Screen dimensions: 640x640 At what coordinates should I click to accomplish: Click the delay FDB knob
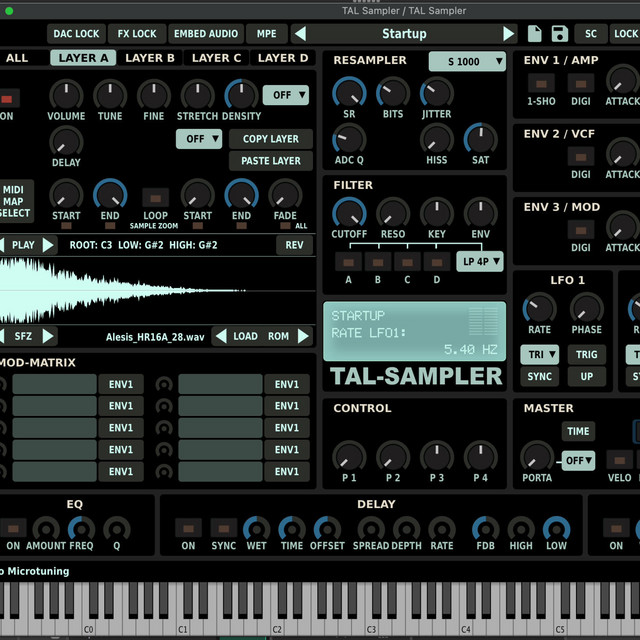[485, 529]
